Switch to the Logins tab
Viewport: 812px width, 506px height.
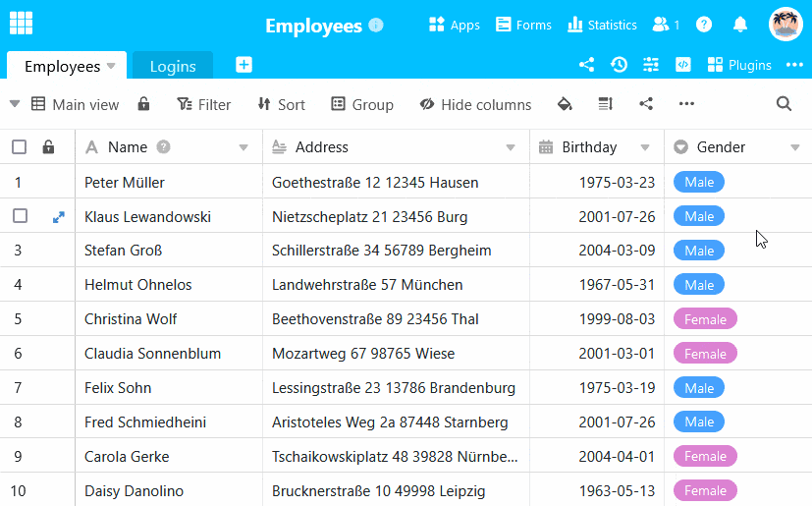coord(173,67)
